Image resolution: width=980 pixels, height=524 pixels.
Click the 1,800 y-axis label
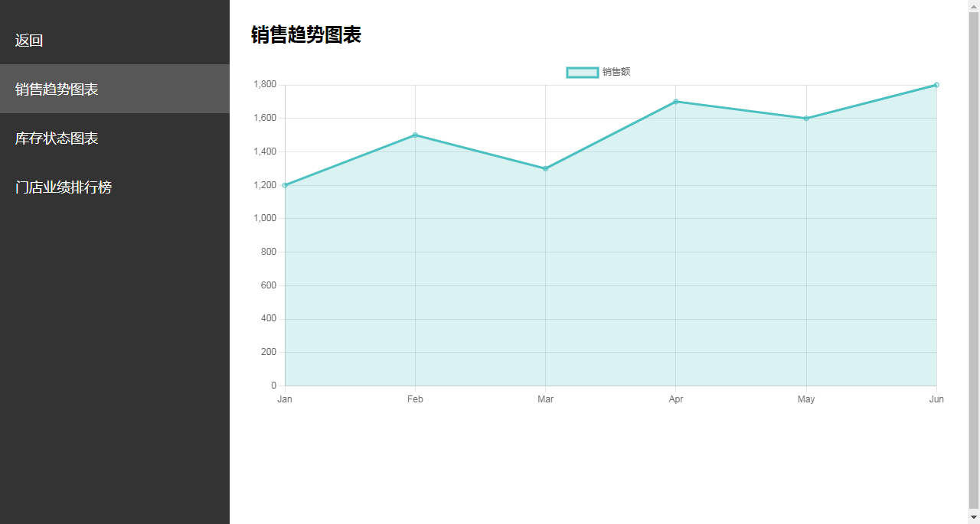(265, 84)
